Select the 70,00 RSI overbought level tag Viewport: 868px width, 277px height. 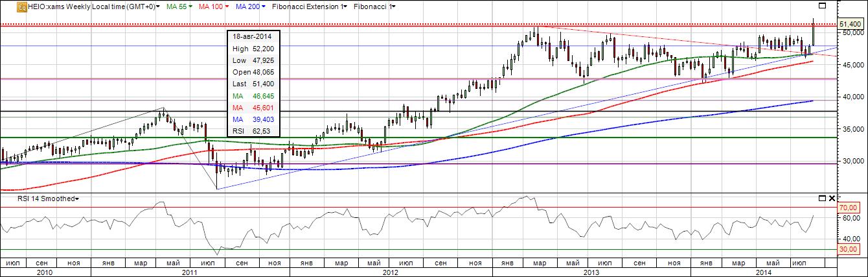point(850,208)
